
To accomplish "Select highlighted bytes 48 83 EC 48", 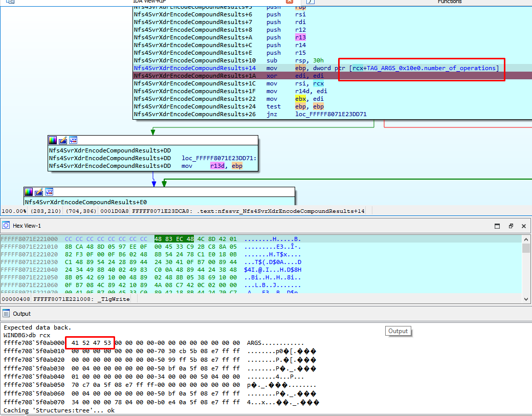I will [x=174, y=239].
